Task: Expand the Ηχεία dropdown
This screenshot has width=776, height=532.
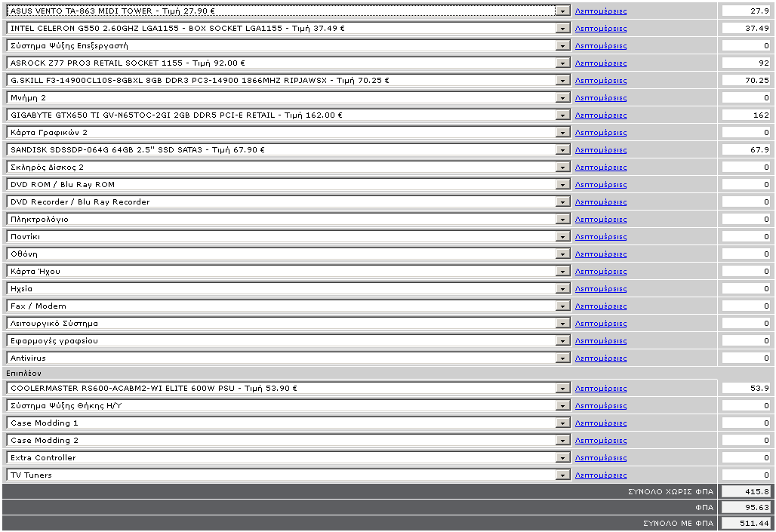Action: click(288, 288)
